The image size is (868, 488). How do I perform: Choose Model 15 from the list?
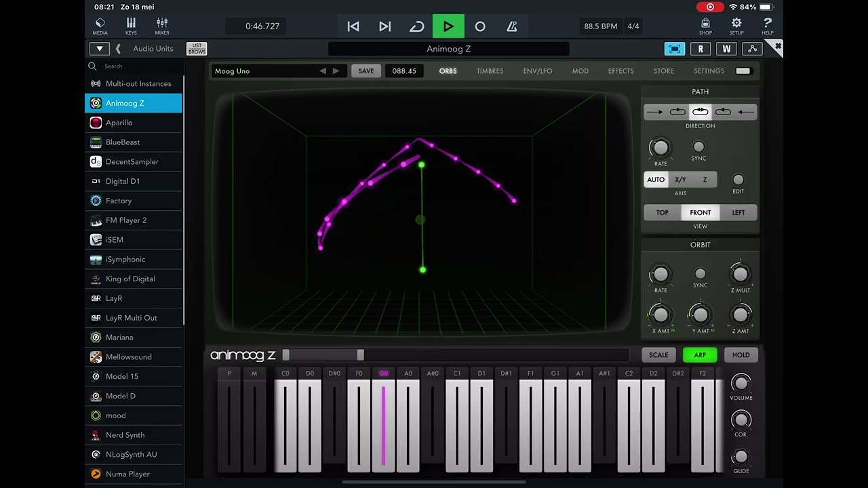tap(134, 376)
